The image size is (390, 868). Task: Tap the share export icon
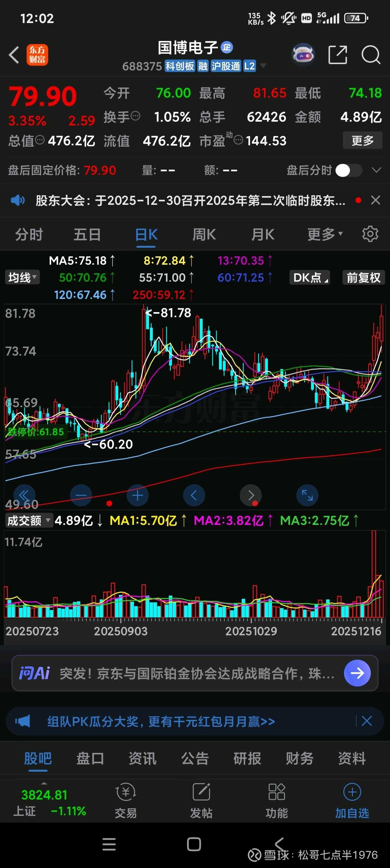point(338,55)
